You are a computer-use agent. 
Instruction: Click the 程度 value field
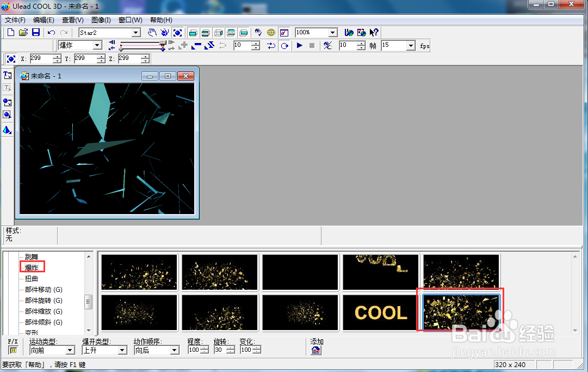194,350
